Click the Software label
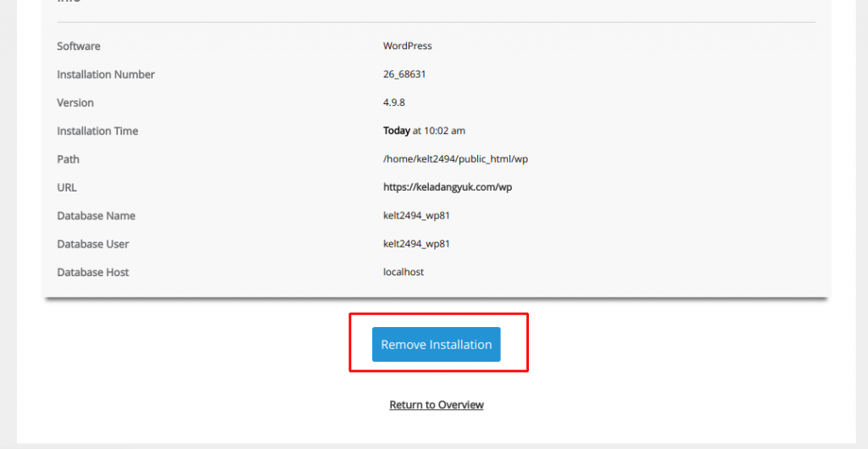Screen dimensions: 868x449 click(x=79, y=47)
